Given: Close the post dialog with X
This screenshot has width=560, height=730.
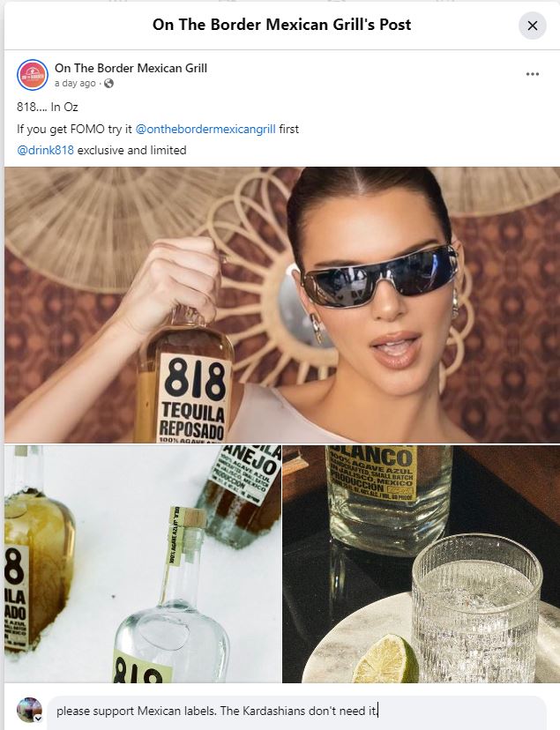Looking at the screenshot, I should (533, 26).
